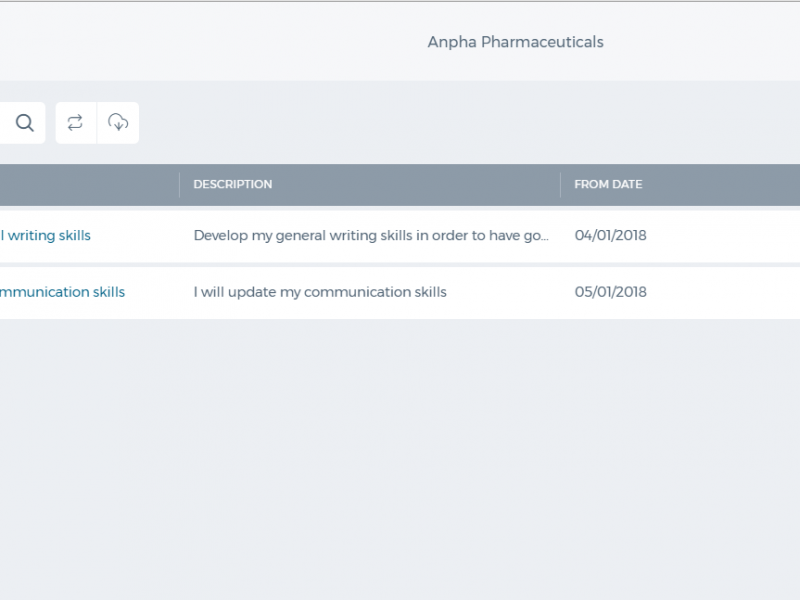Open the communication skills goal link
800x600 pixels.
coord(62,292)
